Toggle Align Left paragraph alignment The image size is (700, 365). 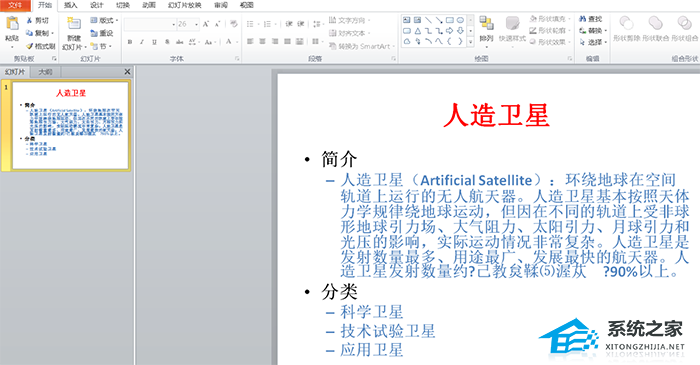250,41
